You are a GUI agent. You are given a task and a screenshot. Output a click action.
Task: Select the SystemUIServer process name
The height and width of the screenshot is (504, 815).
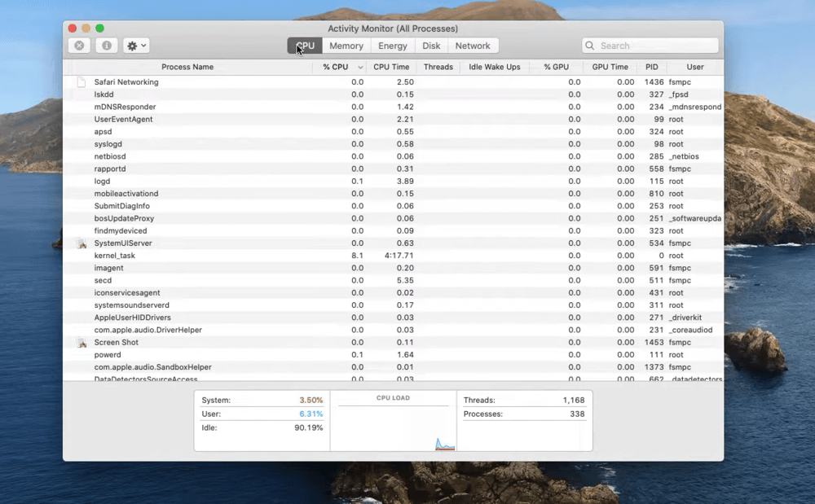(x=123, y=243)
